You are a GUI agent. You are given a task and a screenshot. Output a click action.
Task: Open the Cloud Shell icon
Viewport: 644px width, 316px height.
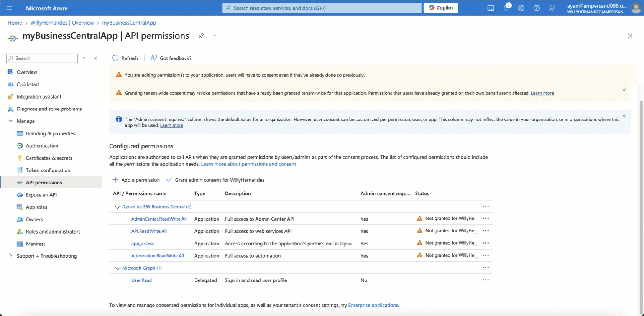[490, 8]
